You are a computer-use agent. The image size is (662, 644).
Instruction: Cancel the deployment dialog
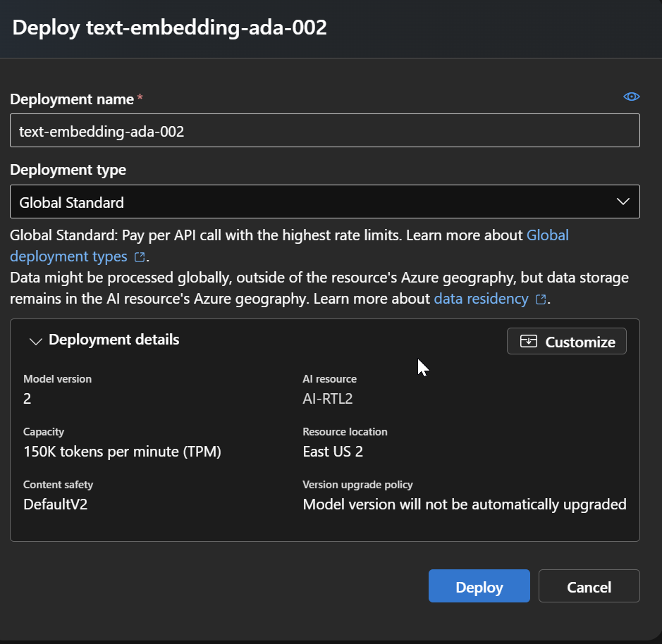coord(589,586)
